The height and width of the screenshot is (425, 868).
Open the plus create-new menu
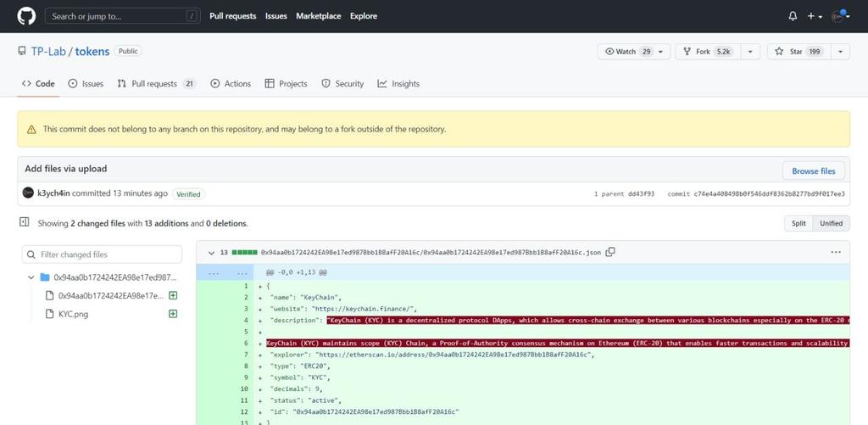point(815,16)
